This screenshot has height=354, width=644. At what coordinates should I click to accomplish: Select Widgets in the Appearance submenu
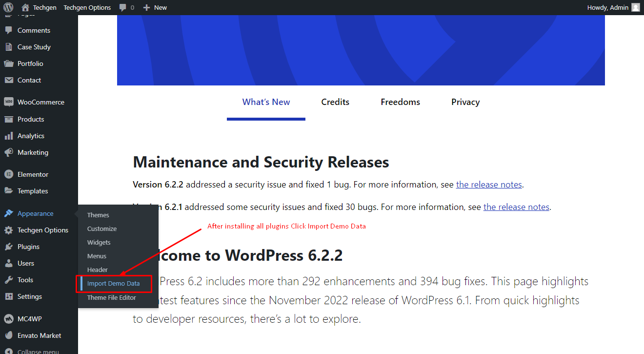pos(99,242)
